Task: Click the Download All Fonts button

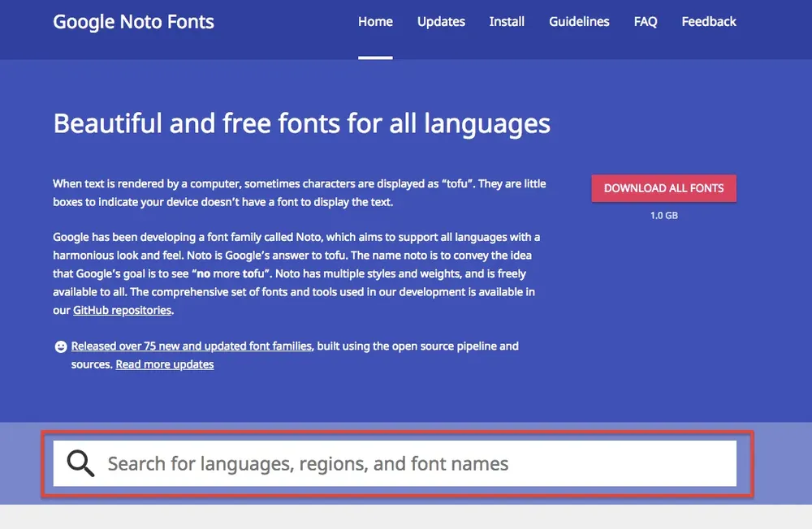Action: tap(664, 188)
